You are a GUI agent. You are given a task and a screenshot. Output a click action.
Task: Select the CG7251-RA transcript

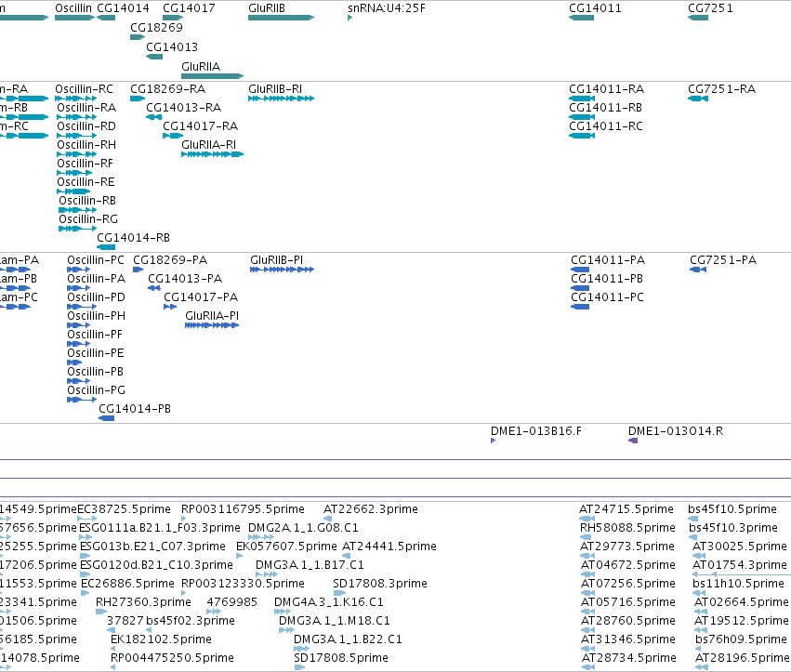coord(722,89)
